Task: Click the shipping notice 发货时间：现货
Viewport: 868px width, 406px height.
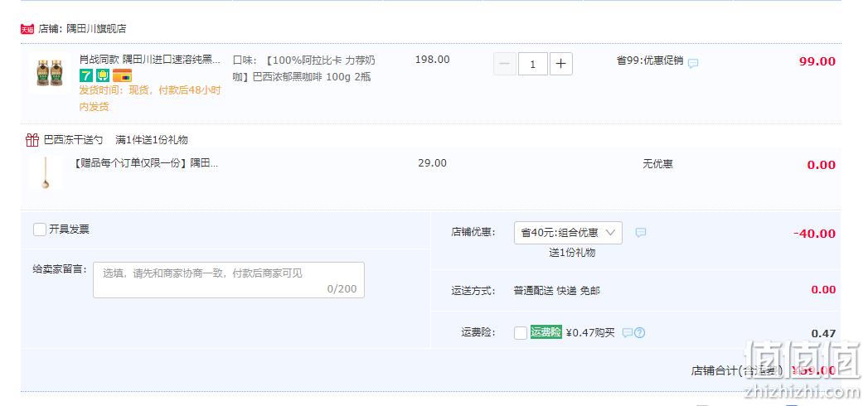Action: click(150, 99)
